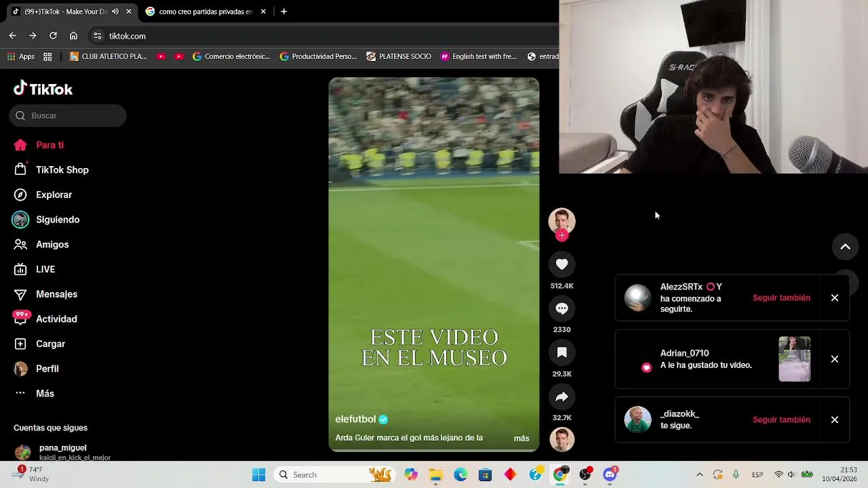Open LIVE section
Viewport: 868px width, 488px height.
[x=35, y=269]
